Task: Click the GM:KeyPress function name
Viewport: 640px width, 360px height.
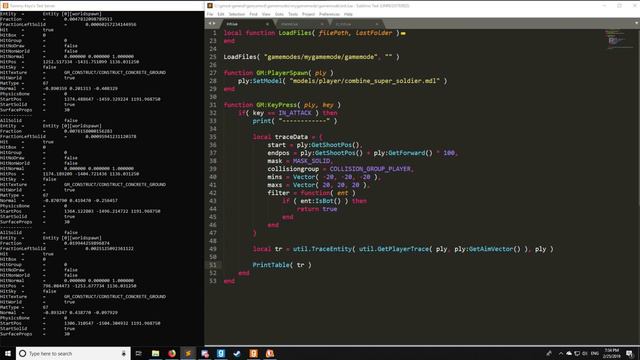Action: click(276, 105)
